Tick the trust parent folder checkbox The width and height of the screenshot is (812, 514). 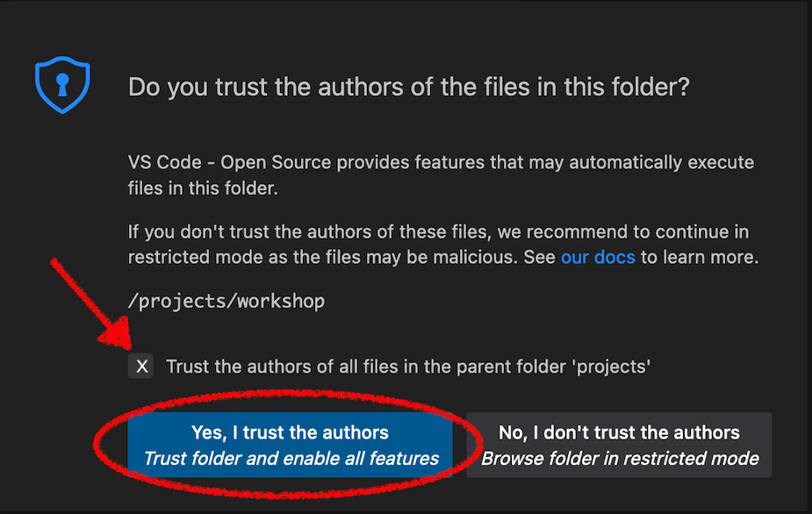[x=141, y=367]
